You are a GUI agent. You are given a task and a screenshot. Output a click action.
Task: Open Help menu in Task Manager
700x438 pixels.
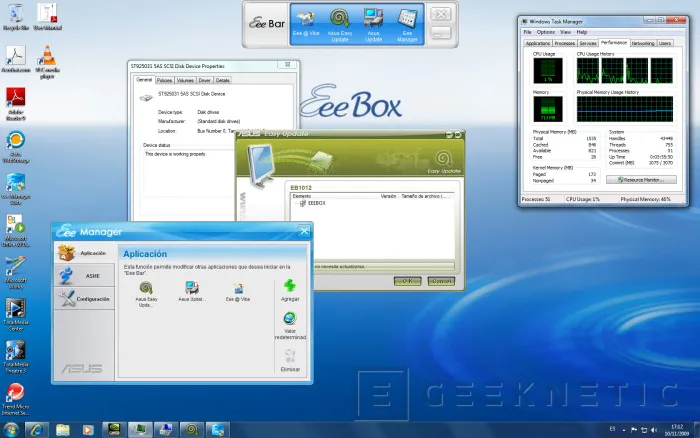pyautogui.click(x=581, y=32)
